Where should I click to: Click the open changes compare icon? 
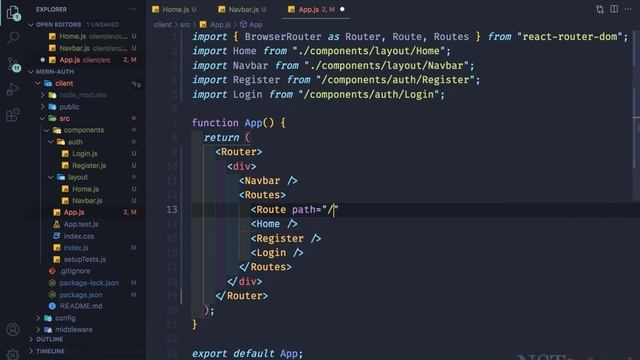(600, 9)
